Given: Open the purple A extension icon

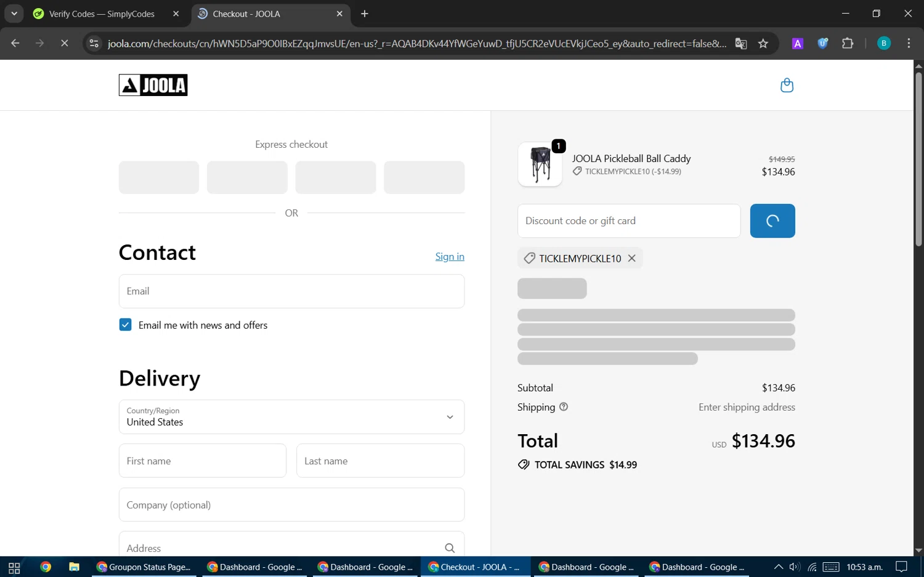Looking at the screenshot, I should [x=797, y=43].
